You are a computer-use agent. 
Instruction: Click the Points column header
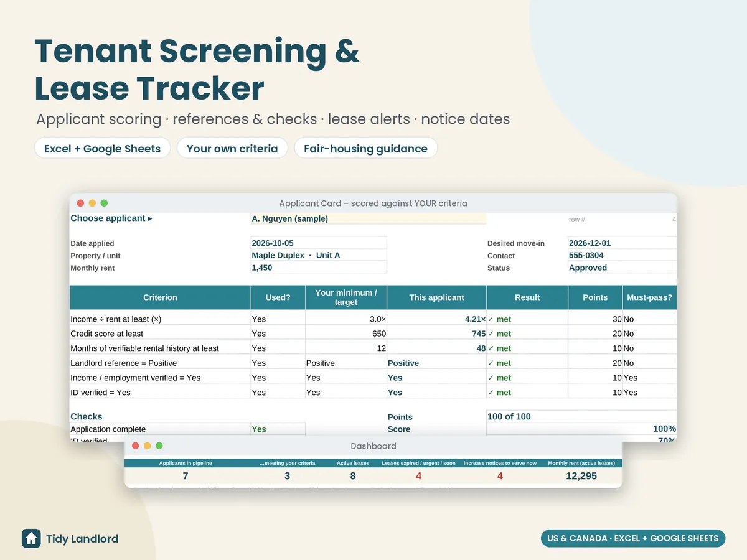coord(595,297)
